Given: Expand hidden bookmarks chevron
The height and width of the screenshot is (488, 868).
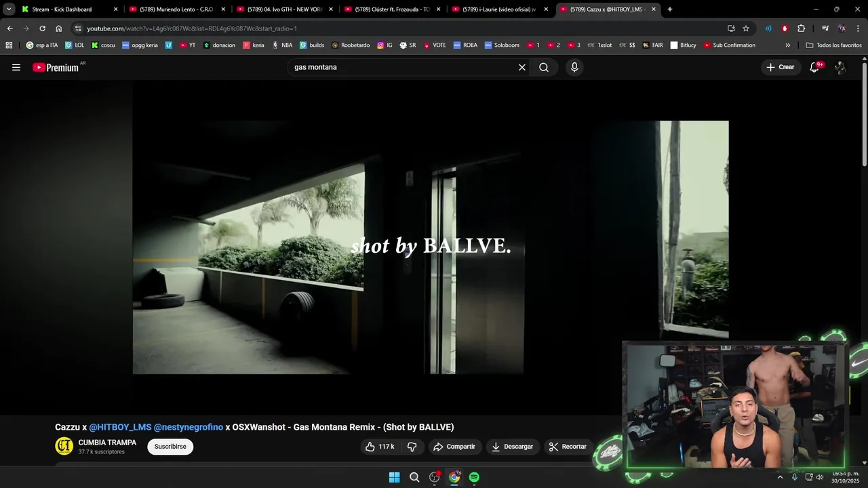Looking at the screenshot, I should click(x=787, y=45).
